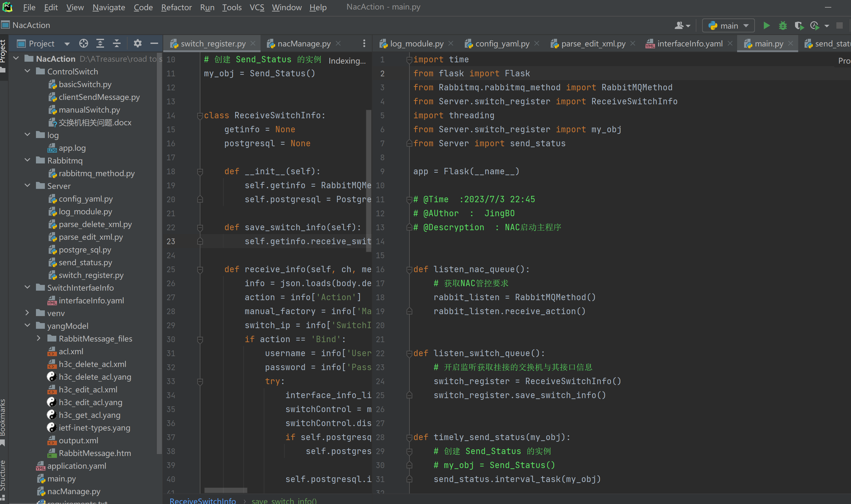The image size is (851, 504).
Task: Collapse the ControlSwitch folder
Action: [x=27, y=71]
